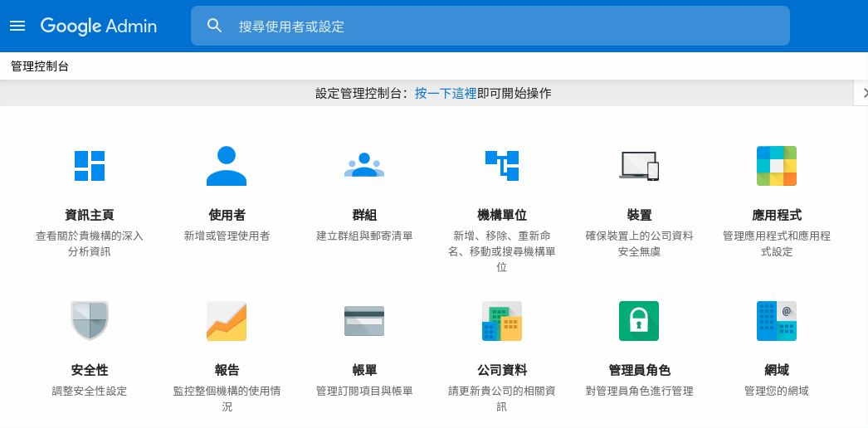This screenshot has height=428, width=868.
Task: Open the 使用者 person icon
Action: tap(227, 166)
